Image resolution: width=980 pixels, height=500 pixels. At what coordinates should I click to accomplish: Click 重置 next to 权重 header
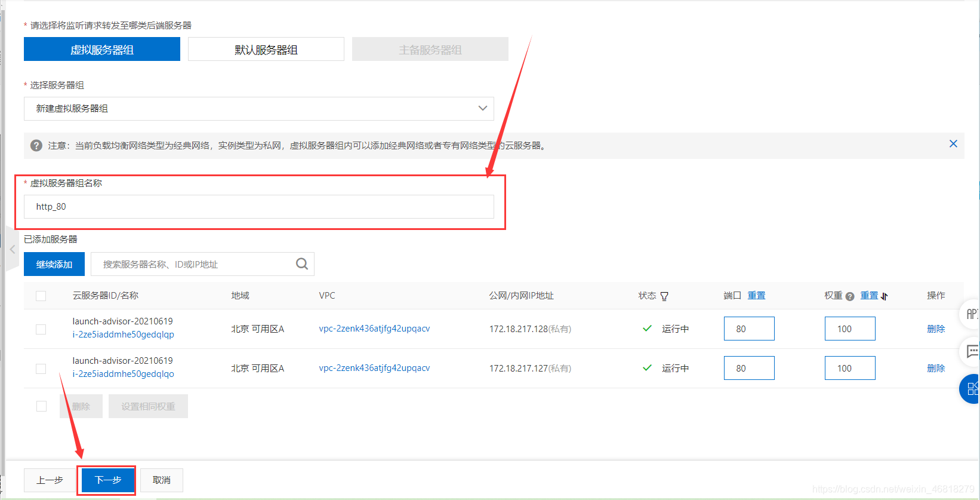coord(869,296)
